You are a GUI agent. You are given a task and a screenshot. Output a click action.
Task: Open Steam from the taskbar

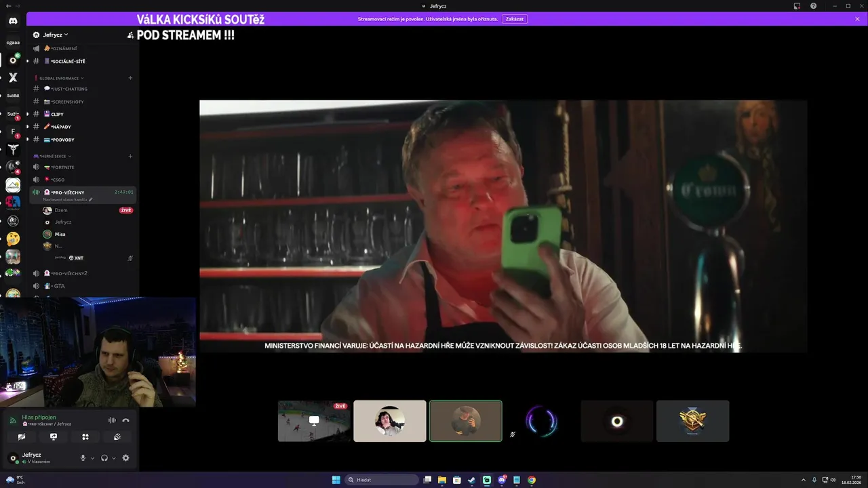point(472,480)
